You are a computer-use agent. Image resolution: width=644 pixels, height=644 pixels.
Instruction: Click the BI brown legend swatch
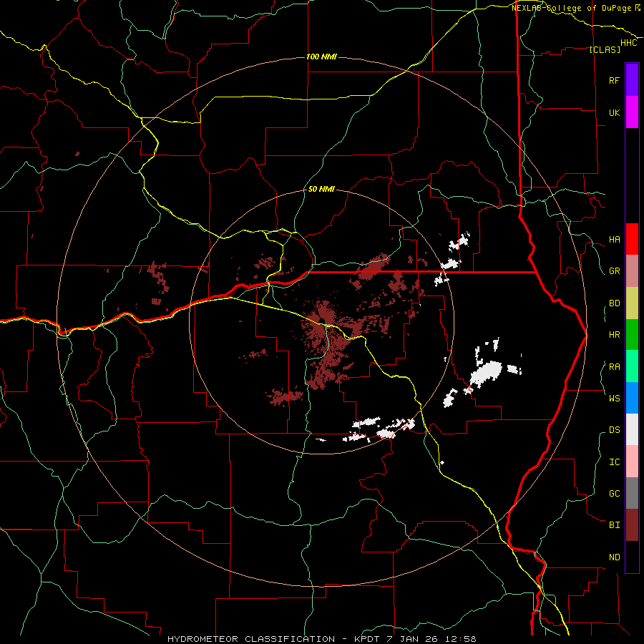pos(632,525)
